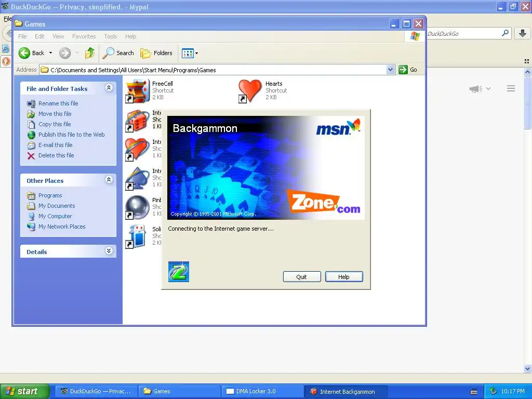Open the Mypal hamburger menu
Image resolution: width=532 pixels, height=399 pixels.
(x=511, y=88)
